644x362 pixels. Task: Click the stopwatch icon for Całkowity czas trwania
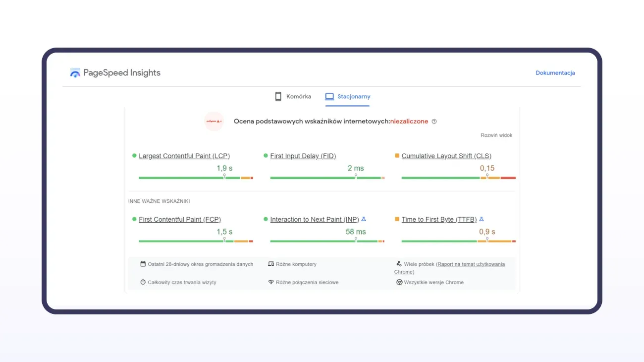tap(143, 282)
